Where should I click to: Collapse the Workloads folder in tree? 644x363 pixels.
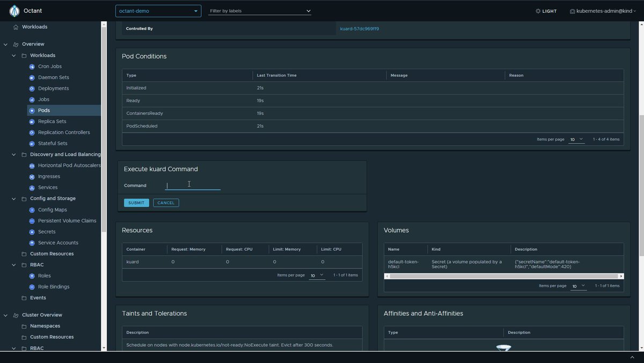pyautogui.click(x=14, y=55)
